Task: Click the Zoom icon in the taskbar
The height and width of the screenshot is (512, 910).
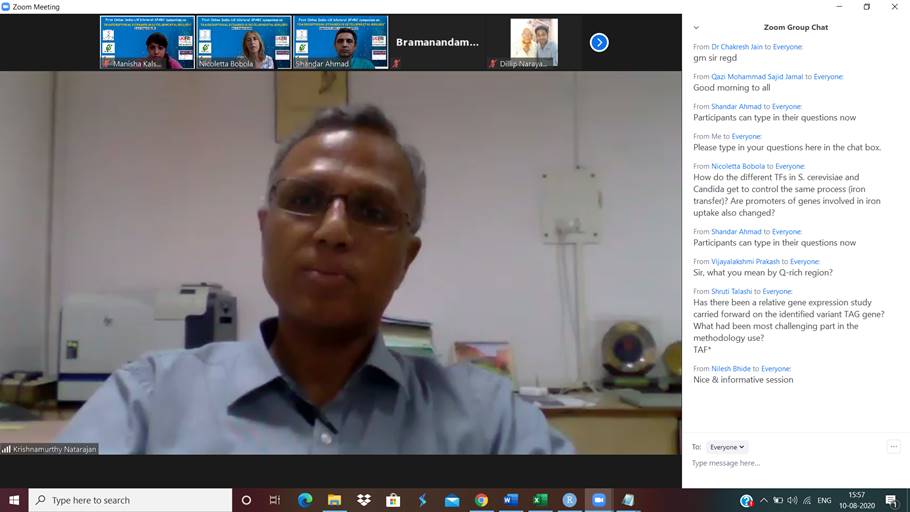Action: pos(599,500)
